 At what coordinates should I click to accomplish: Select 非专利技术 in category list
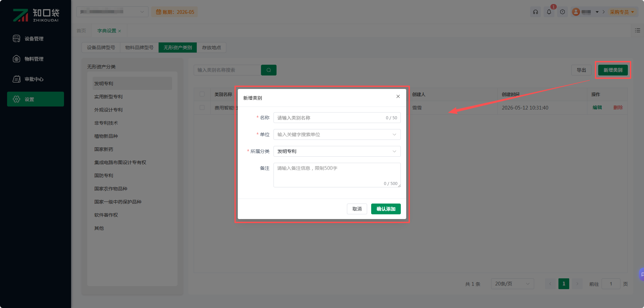132,123
